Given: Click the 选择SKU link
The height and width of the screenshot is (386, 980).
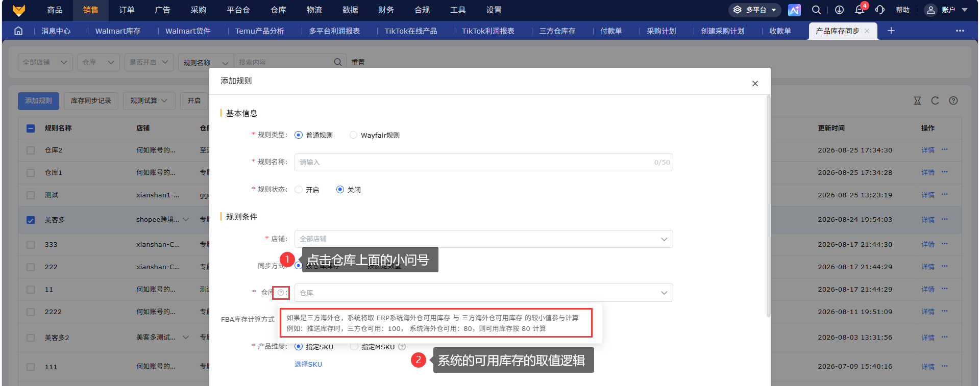Looking at the screenshot, I should pyautogui.click(x=308, y=364).
